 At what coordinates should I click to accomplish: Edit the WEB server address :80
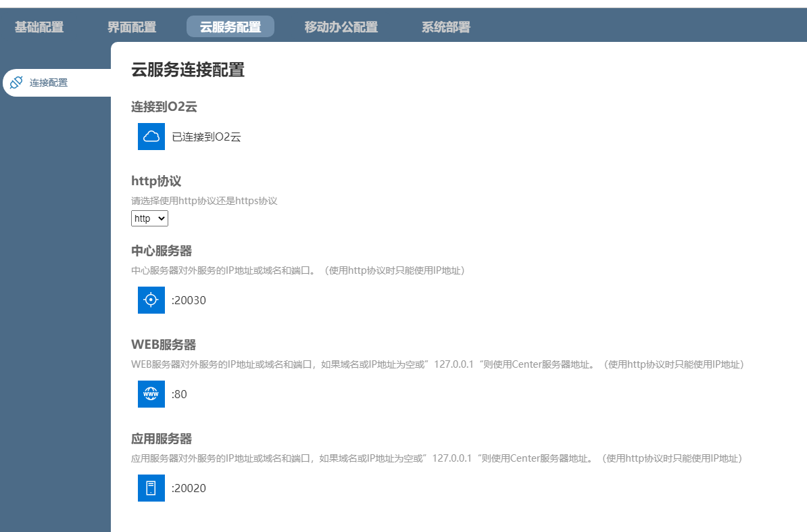coord(179,394)
